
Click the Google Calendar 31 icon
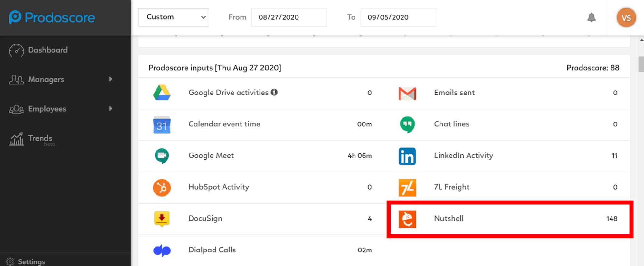pyautogui.click(x=162, y=124)
